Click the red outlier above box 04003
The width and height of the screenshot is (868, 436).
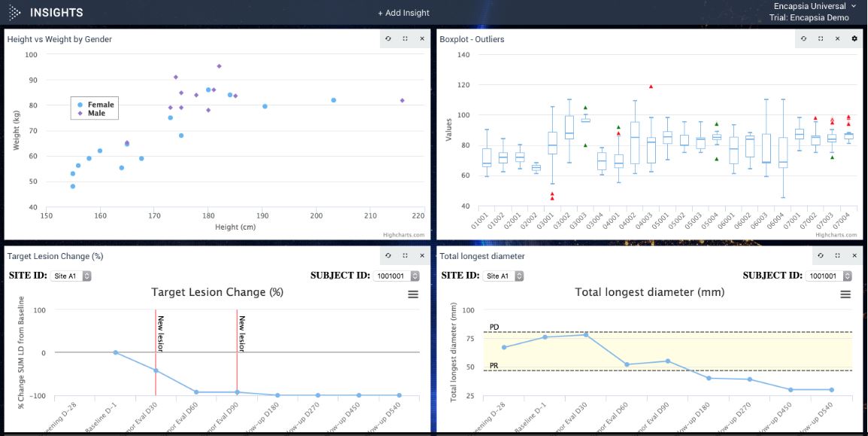pos(651,87)
